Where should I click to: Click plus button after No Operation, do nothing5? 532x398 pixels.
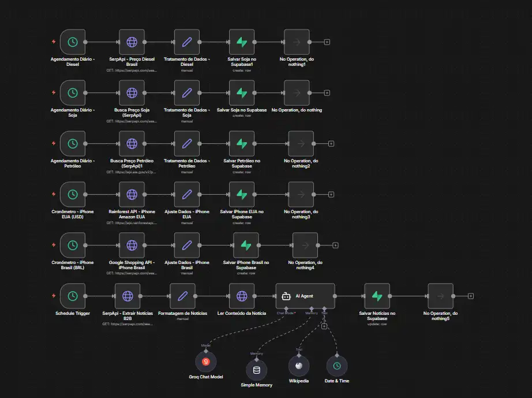[x=471, y=296]
